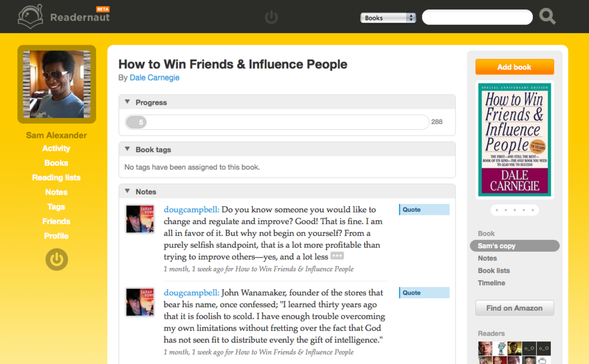
Task: Open the Books search category dropdown
Action: 388,18
